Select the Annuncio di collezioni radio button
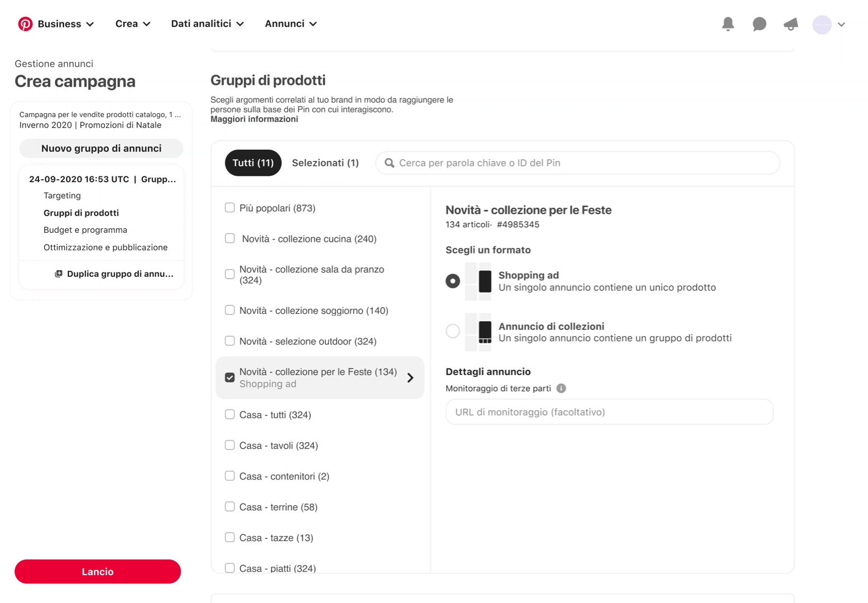The image size is (868, 603). (453, 331)
